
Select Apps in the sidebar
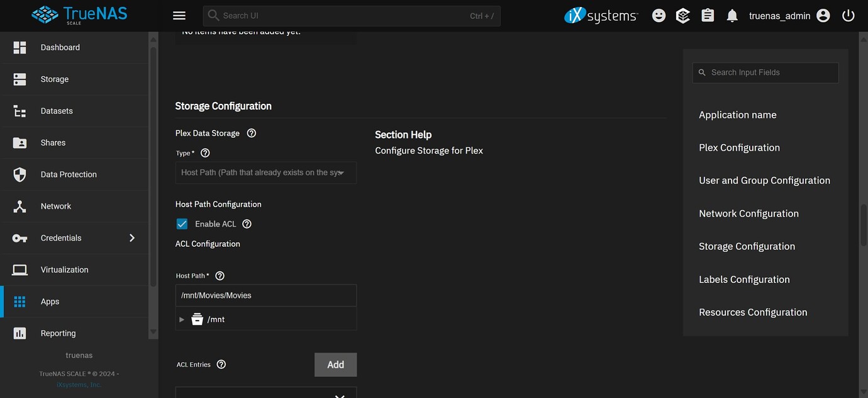point(19,301)
